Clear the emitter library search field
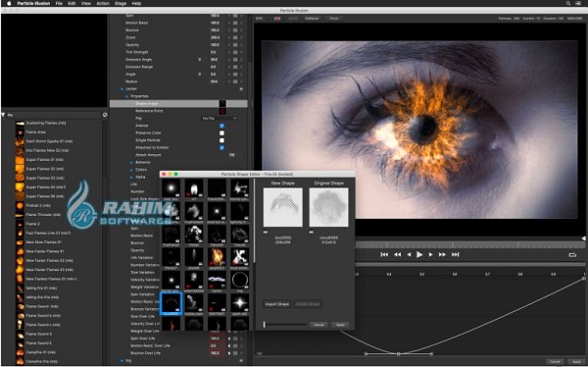The image size is (588, 367). click(105, 115)
